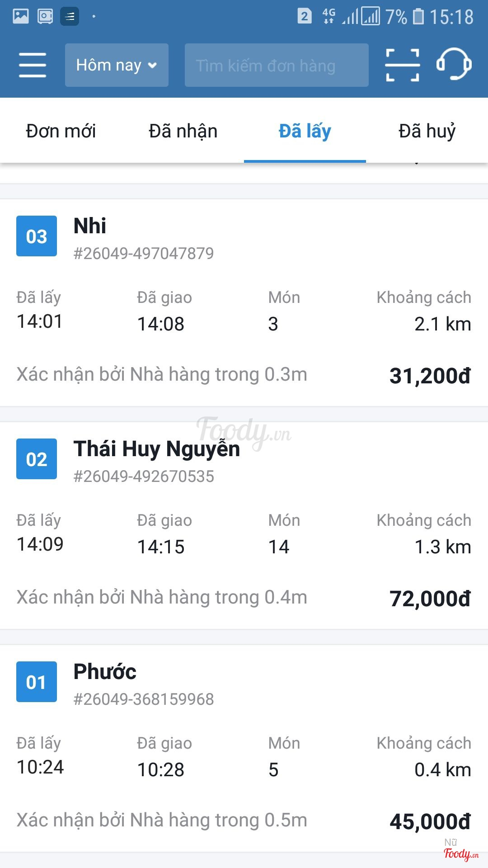
Task: Tap the battery icon in status bar
Action: 419,17
